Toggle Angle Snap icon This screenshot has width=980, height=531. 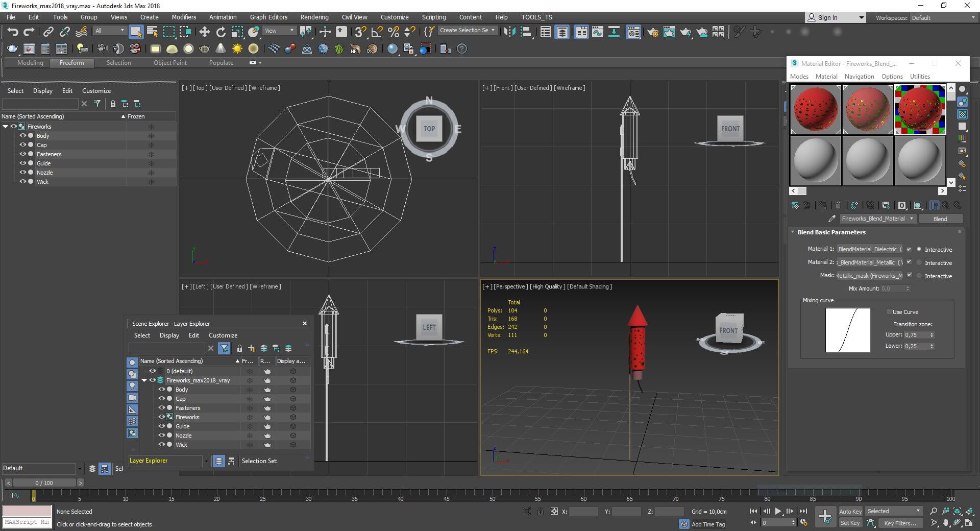pos(377,32)
